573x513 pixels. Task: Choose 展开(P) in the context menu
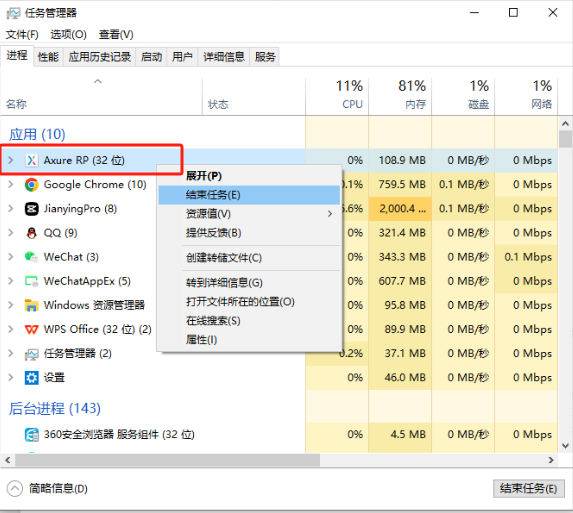pyautogui.click(x=250, y=176)
